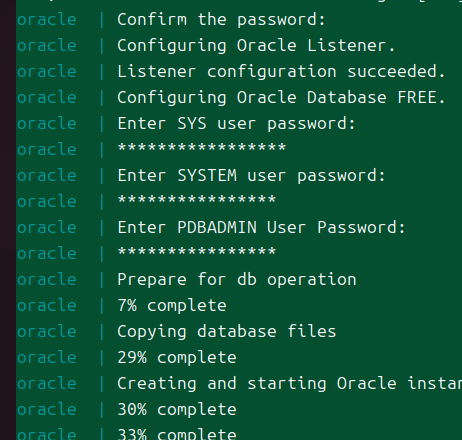
Task: Click the '29% complete' line
Action: 177,358
